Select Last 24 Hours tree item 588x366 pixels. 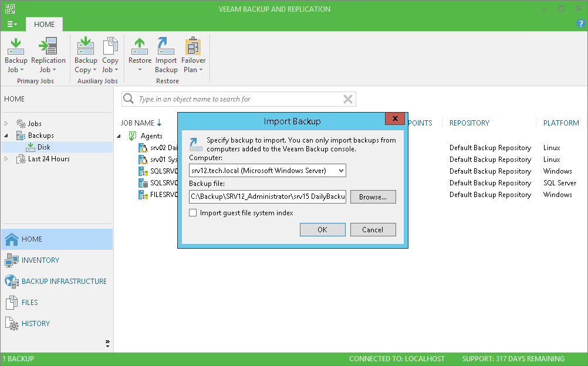49,159
